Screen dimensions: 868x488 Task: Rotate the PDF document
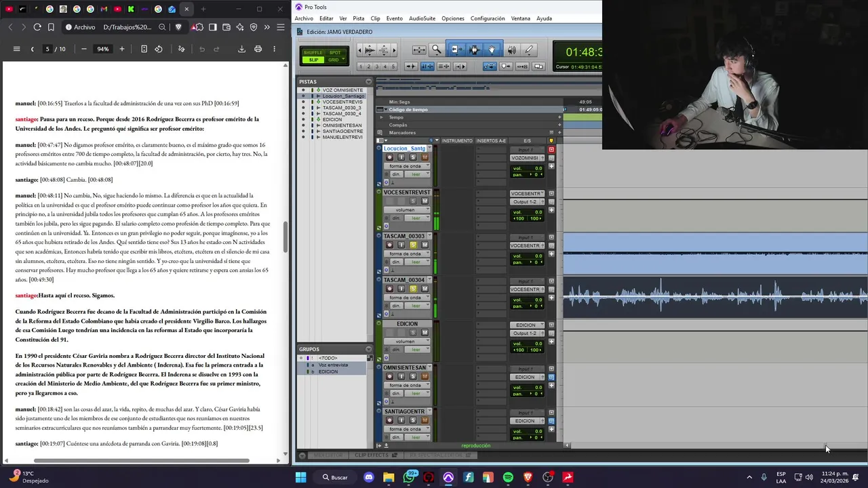158,49
